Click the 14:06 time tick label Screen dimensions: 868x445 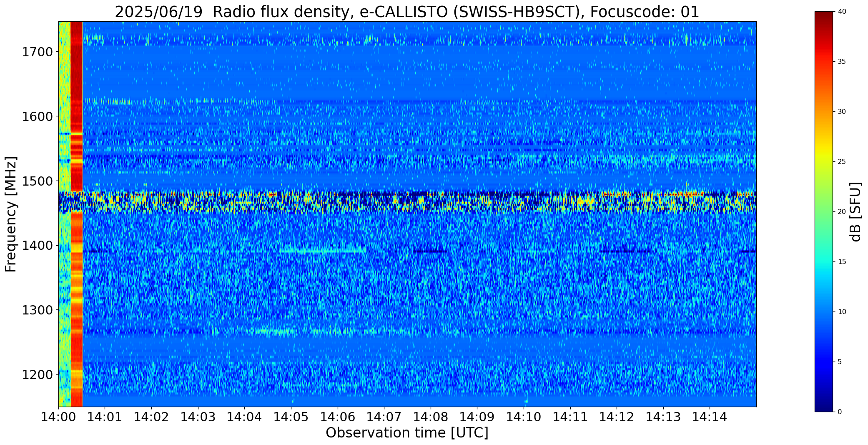[x=338, y=417]
